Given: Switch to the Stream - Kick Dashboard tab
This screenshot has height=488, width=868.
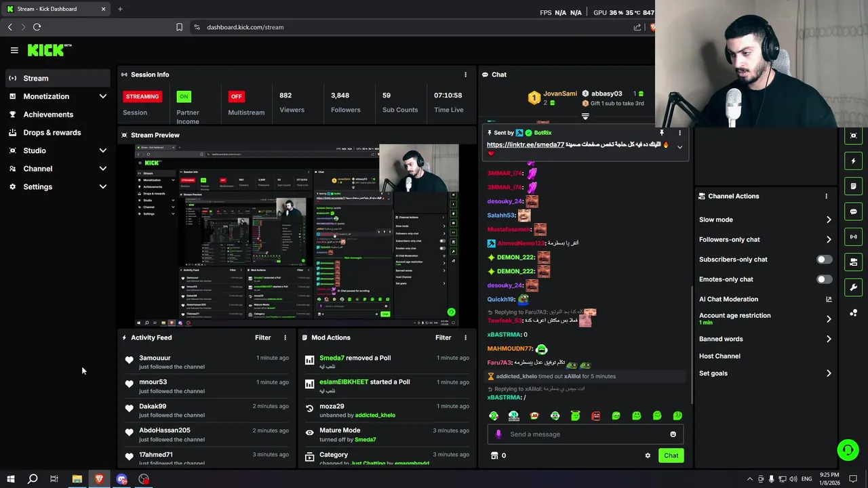Looking at the screenshot, I should [x=56, y=9].
